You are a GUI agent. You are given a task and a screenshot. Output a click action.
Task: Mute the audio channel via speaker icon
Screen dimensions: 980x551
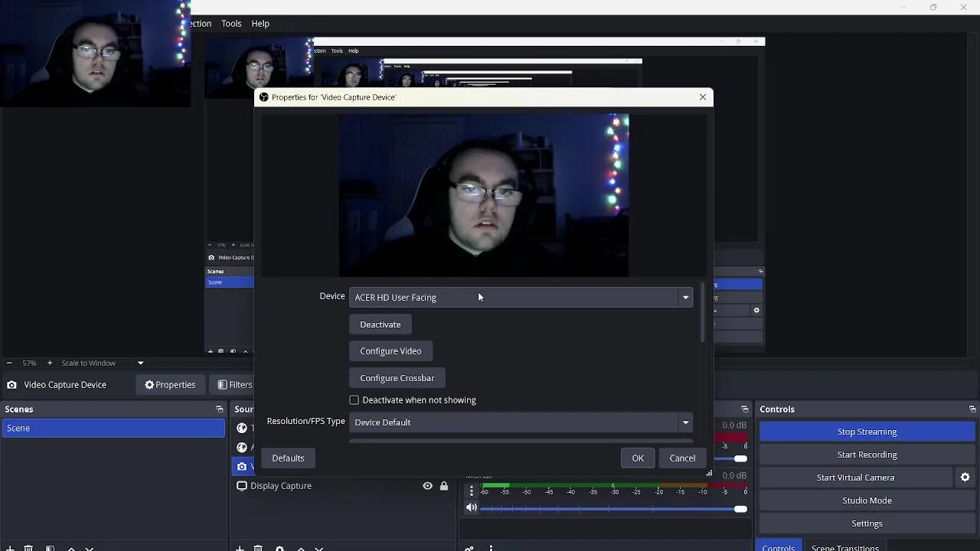(x=472, y=507)
